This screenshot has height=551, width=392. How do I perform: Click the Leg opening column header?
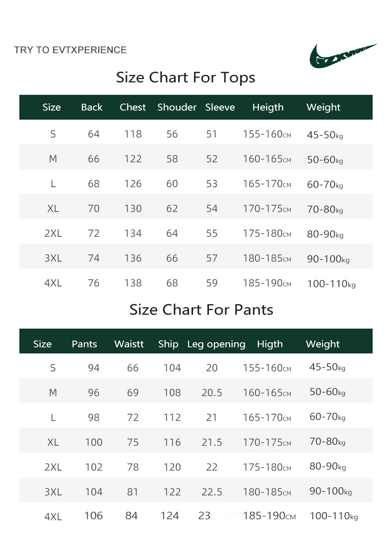pos(216,344)
